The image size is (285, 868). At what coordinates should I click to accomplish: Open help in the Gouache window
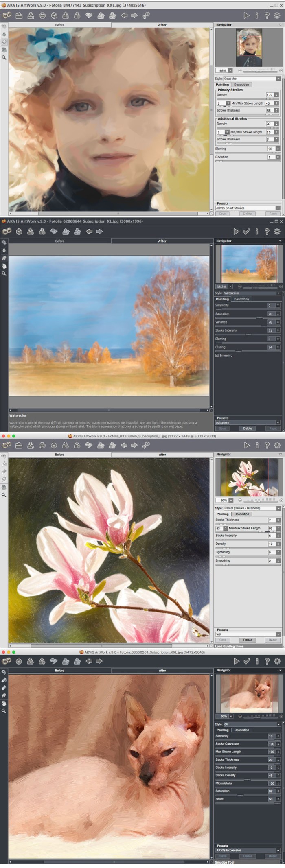[x=267, y=15]
